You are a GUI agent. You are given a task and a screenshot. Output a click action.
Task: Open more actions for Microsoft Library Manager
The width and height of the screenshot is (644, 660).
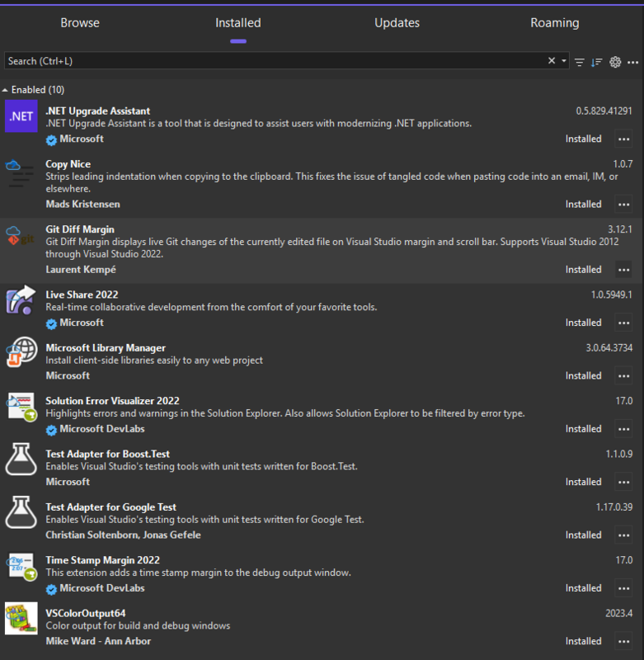click(x=623, y=376)
